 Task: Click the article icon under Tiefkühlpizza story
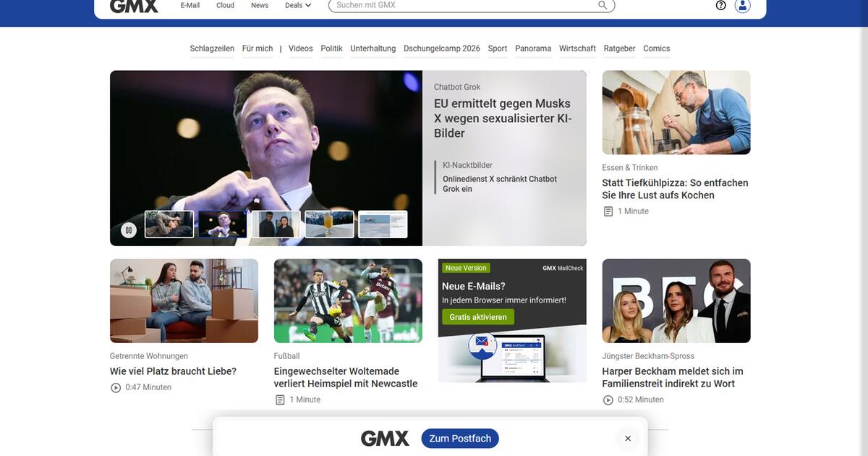[608, 211]
